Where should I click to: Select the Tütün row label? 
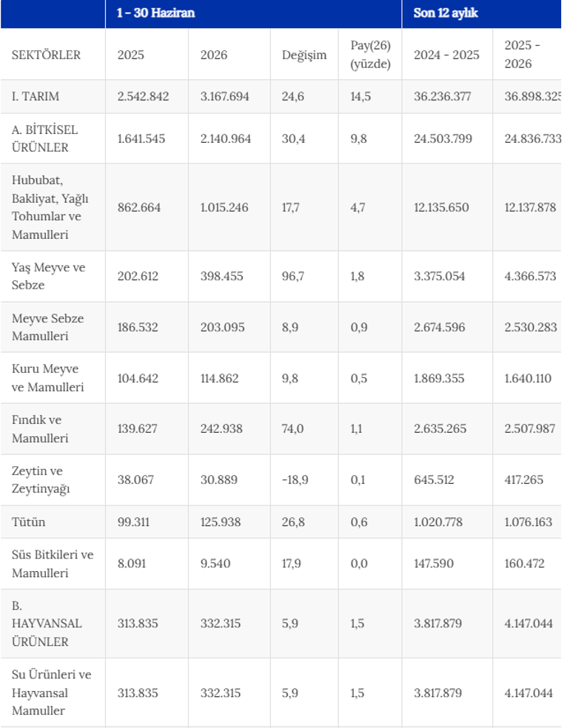pyautogui.click(x=28, y=522)
